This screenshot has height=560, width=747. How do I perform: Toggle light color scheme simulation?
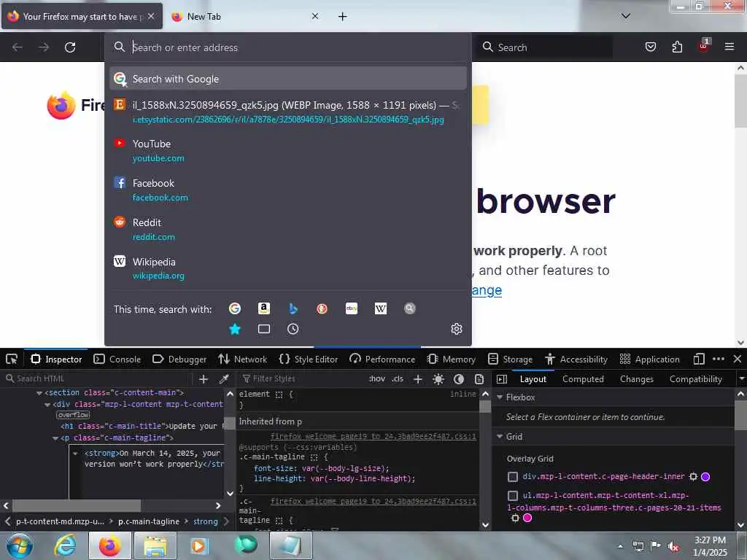(x=438, y=379)
